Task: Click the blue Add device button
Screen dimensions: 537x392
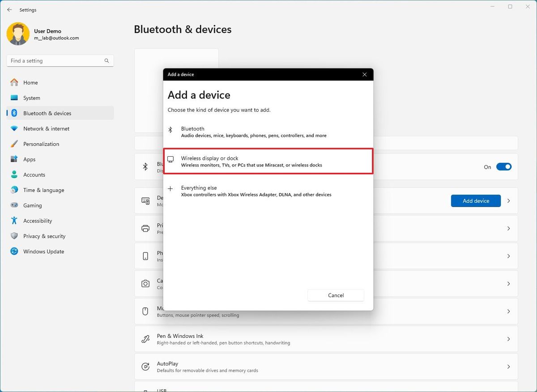Action: click(x=475, y=200)
